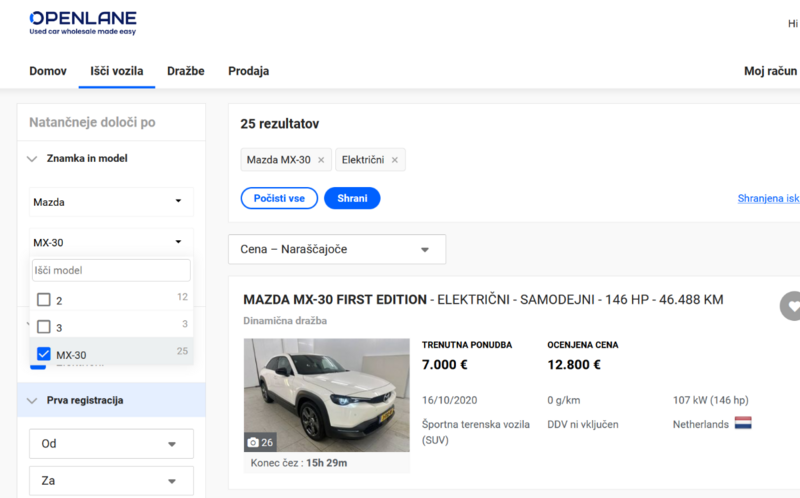Click the Počisti vse button
The height and width of the screenshot is (498, 800).
tap(279, 198)
